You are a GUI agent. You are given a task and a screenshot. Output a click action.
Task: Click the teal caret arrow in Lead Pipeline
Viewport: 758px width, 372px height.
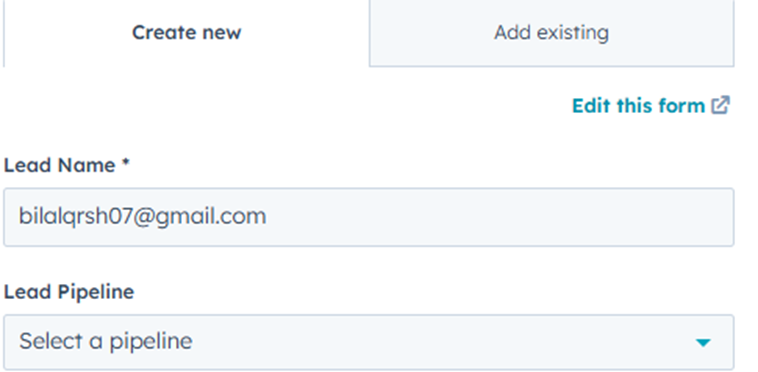703,343
